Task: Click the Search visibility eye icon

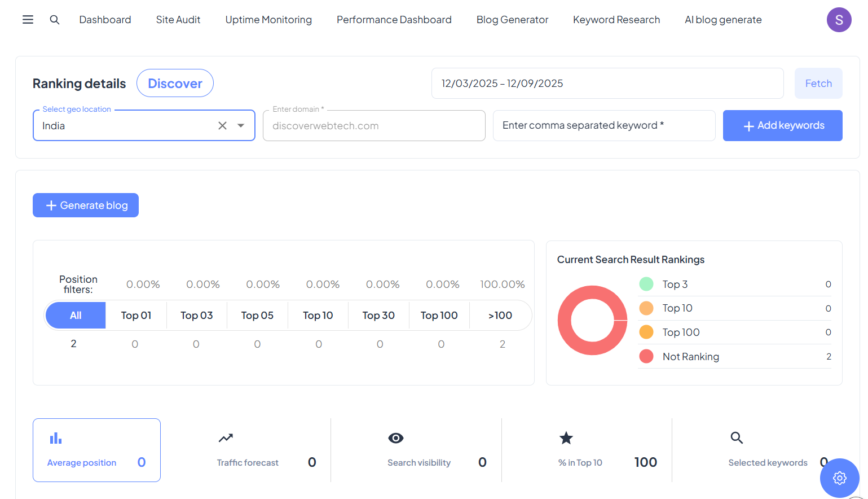Action: pyautogui.click(x=396, y=438)
